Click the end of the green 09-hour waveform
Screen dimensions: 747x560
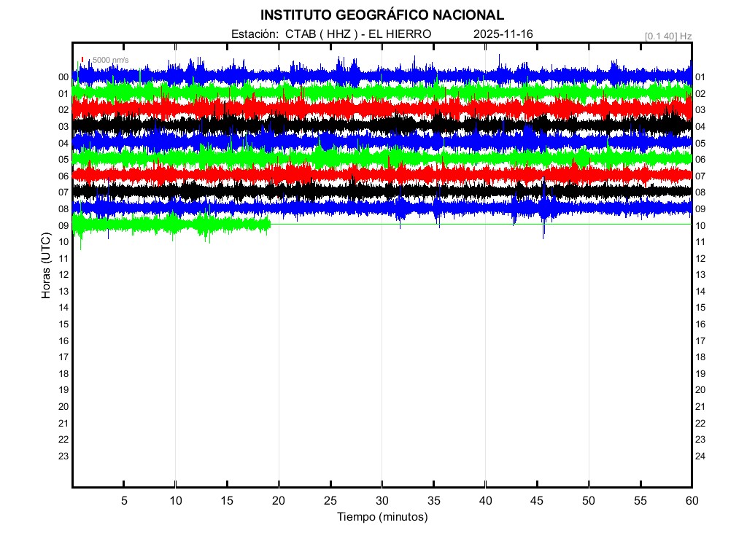[269, 225]
